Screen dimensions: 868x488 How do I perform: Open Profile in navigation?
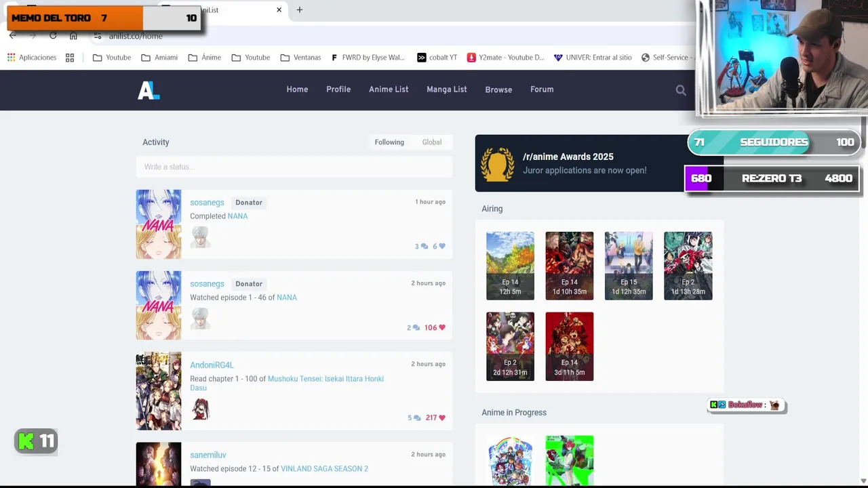click(x=338, y=89)
